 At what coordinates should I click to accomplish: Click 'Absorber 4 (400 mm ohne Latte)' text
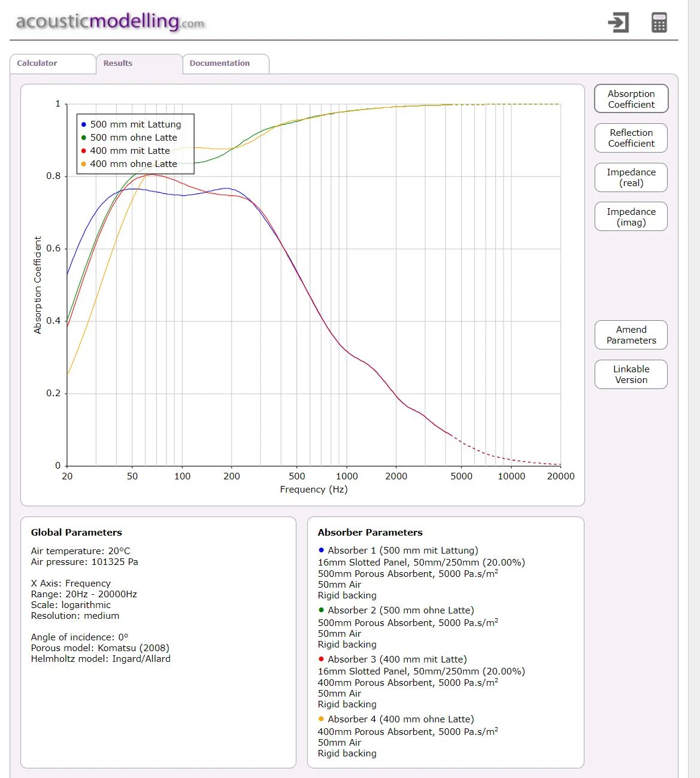point(401,719)
